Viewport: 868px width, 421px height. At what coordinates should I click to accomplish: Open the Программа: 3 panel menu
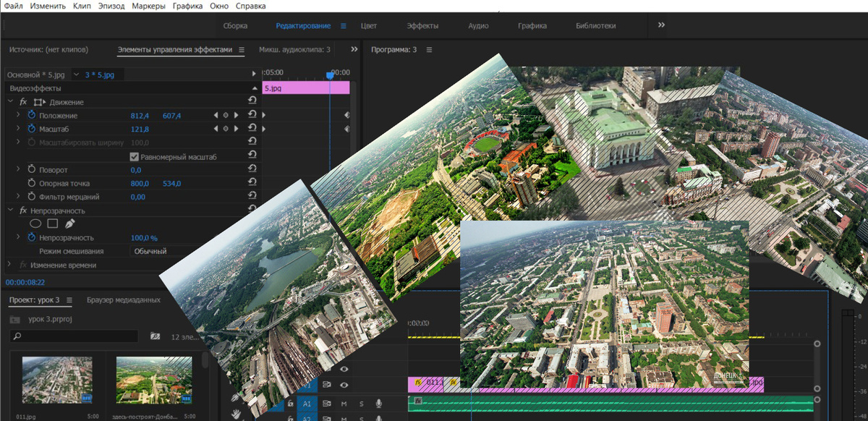pyautogui.click(x=429, y=50)
